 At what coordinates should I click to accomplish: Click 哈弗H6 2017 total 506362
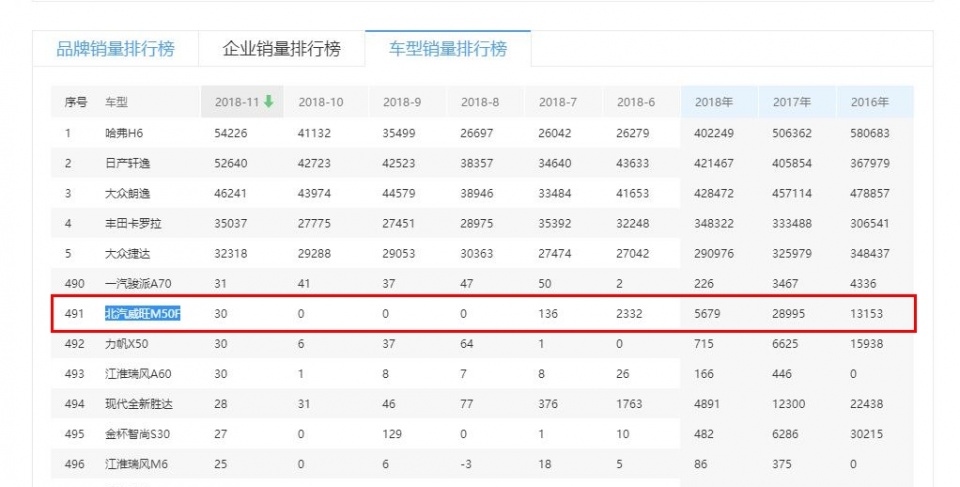click(x=792, y=133)
